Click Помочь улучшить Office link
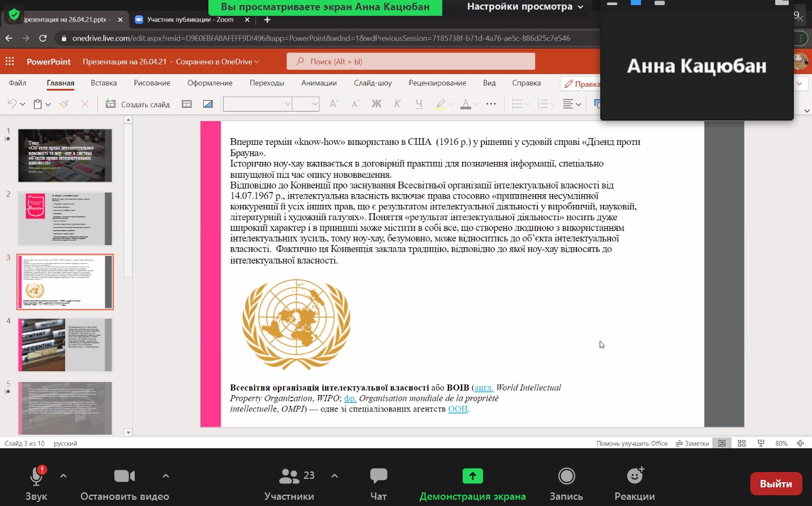812x506 pixels. click(632, 443)
